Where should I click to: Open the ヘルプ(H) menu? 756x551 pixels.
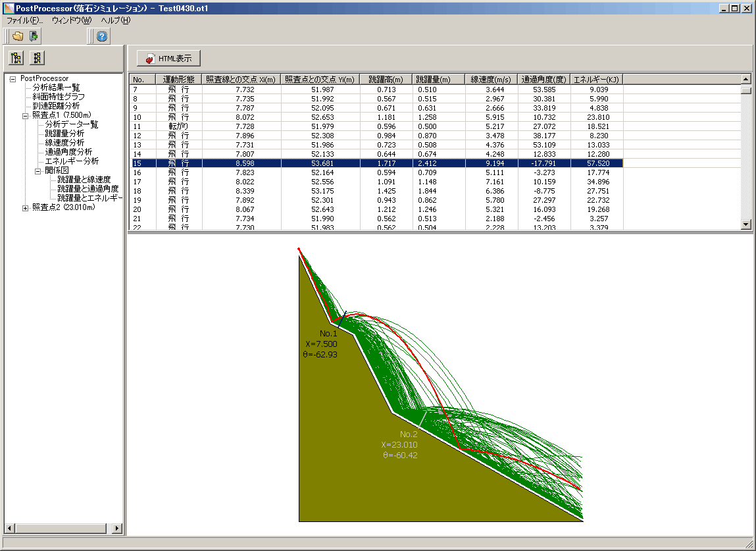coord(116,20)
